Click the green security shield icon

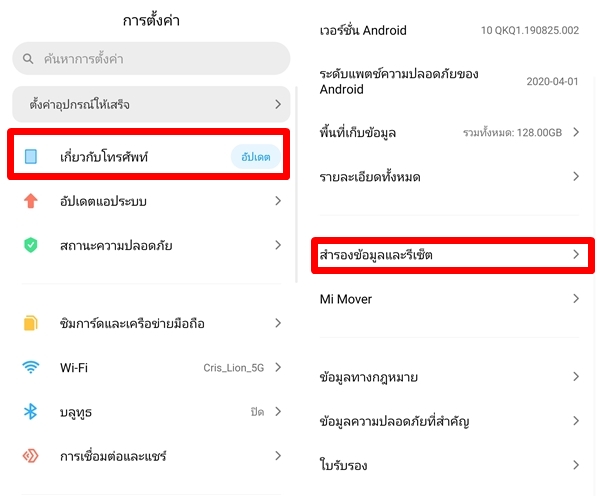pyautogui.click(x=31, y=245)
